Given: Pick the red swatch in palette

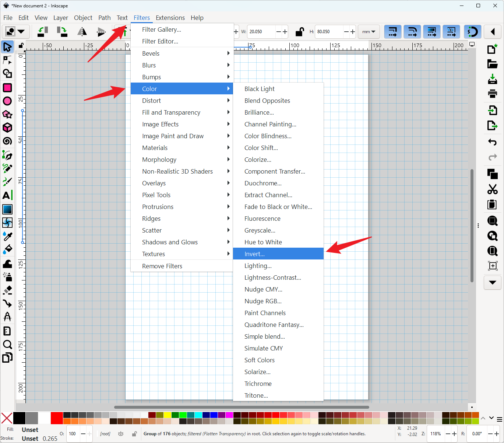Looking at the screenshot, I should 57,418.
